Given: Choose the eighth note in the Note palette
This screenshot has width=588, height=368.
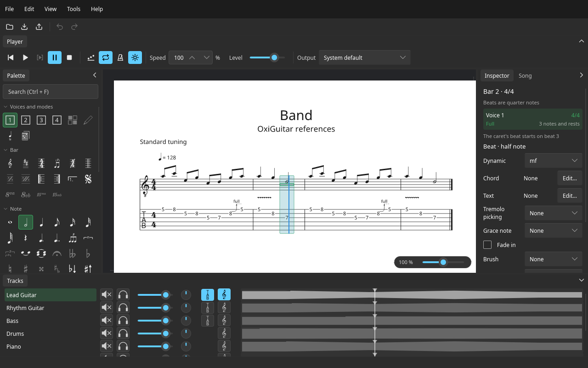Looking at the screenshot, I should coord(57,223).
